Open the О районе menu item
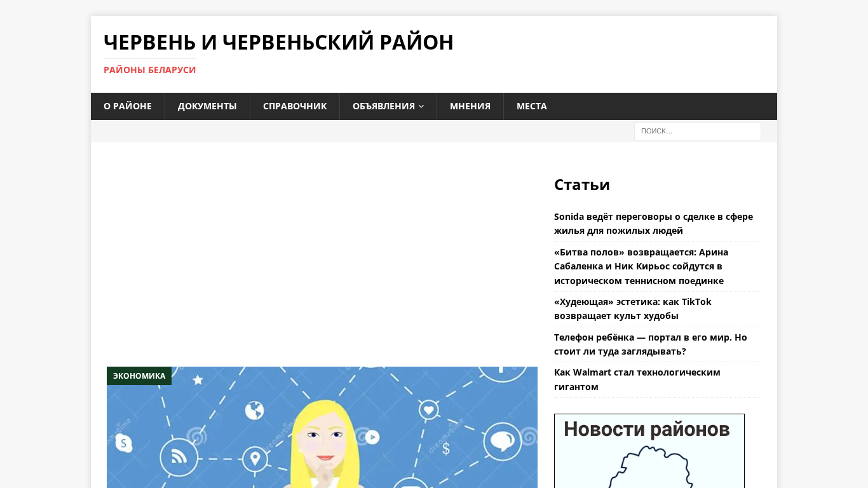The width and height of the screenshot is (868, 488). [x=128, y=106]
